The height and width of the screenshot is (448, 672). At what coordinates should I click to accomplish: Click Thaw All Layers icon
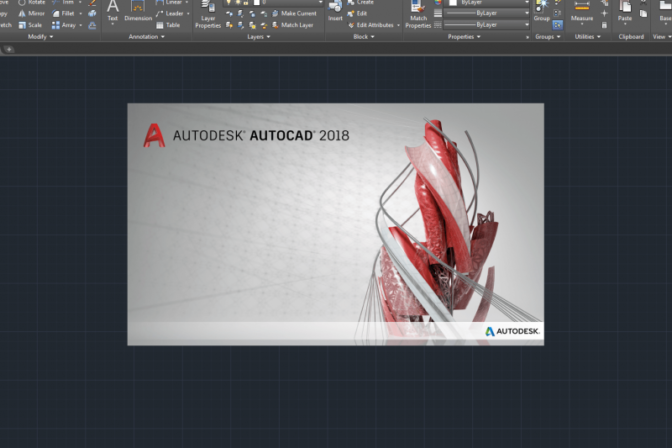coord(252,25)
